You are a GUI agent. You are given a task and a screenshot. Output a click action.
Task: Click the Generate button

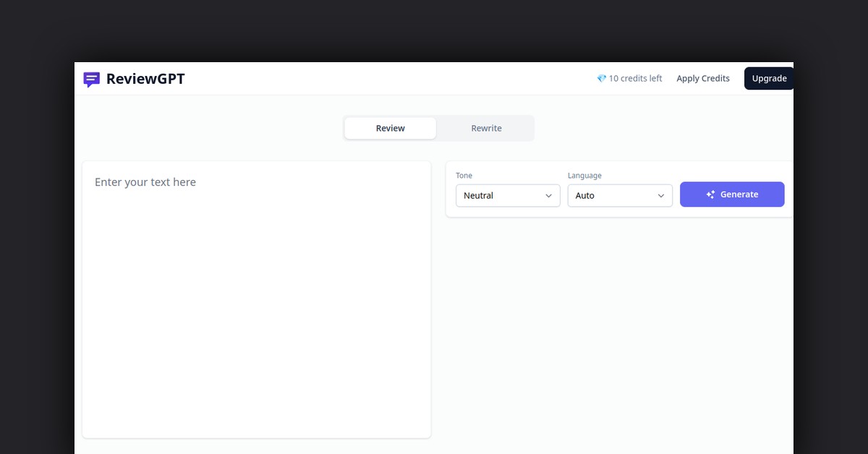tap(731, 194)
